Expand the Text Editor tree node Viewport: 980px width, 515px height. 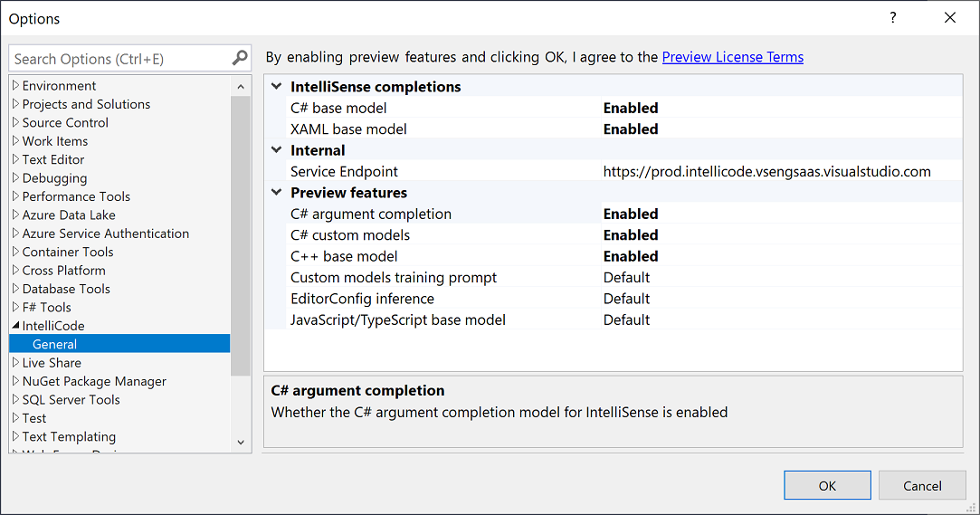coord(15,160)
